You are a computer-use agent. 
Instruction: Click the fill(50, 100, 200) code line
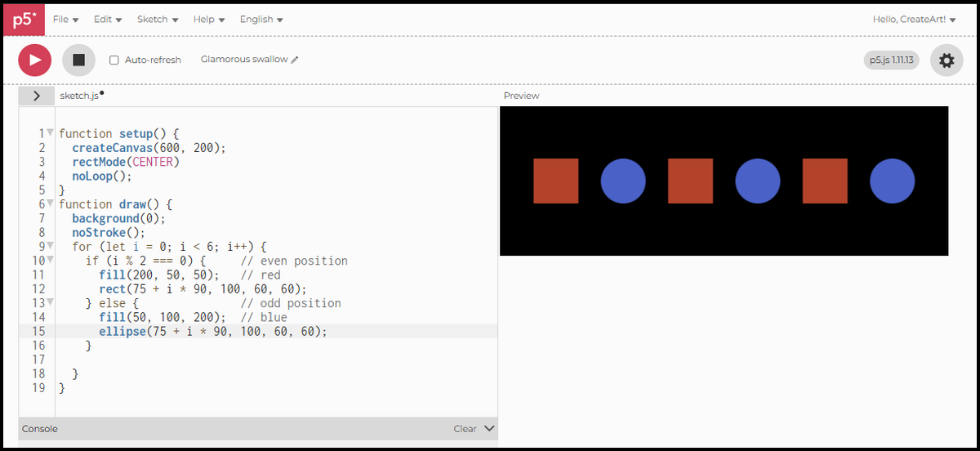[163, 317]
